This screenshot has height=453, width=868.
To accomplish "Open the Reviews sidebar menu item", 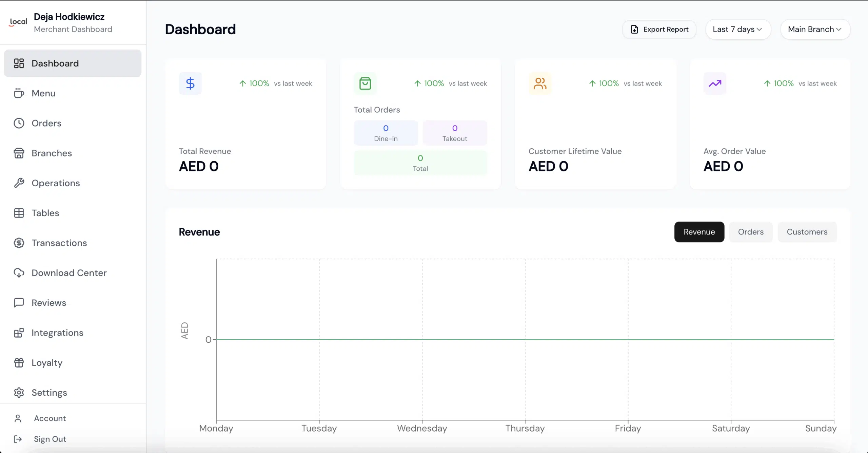I will (x=49, y=303).
